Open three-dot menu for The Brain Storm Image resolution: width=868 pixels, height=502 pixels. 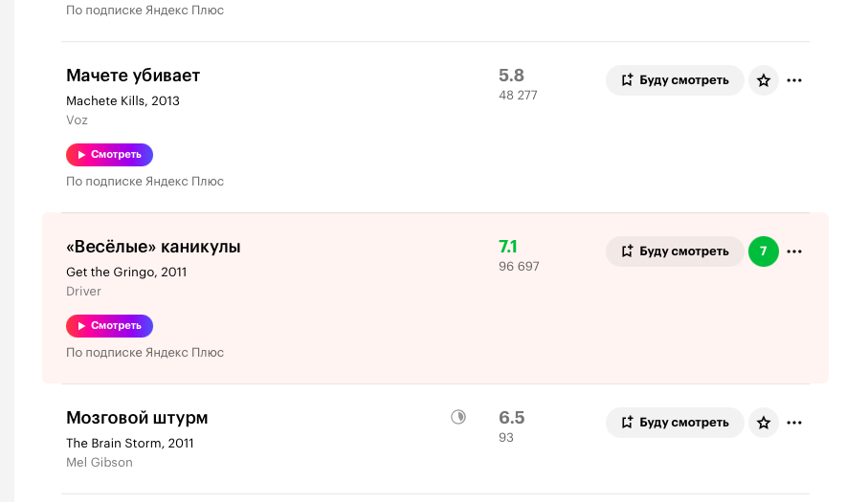coord(794,423)
